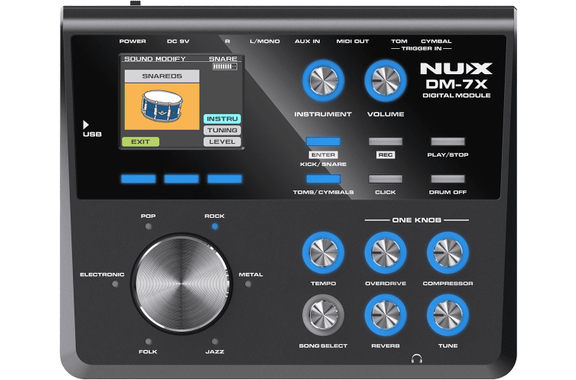
Task: Click the snare drum image on screen
Action: (x=162, y=107)
